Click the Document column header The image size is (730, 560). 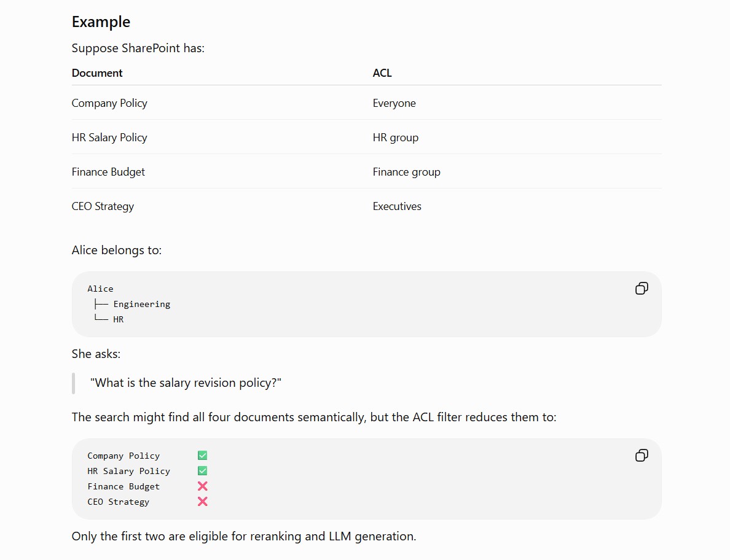pos(97,73)
